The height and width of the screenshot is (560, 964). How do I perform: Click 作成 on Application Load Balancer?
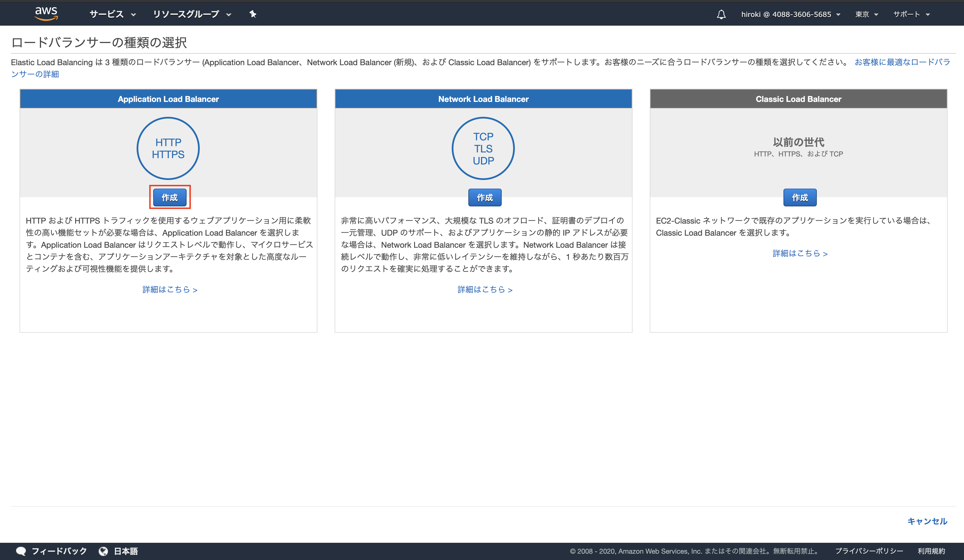point(169,197)
